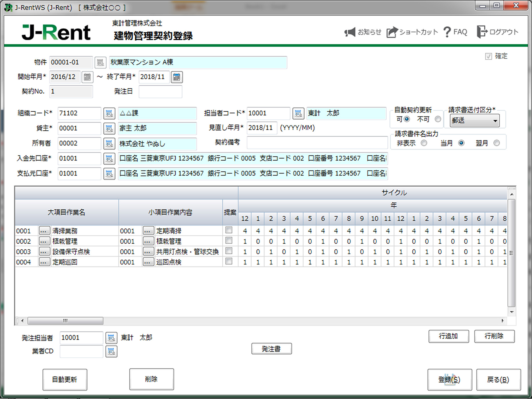Open the lookup icon beside 貸主

point(109,129)
